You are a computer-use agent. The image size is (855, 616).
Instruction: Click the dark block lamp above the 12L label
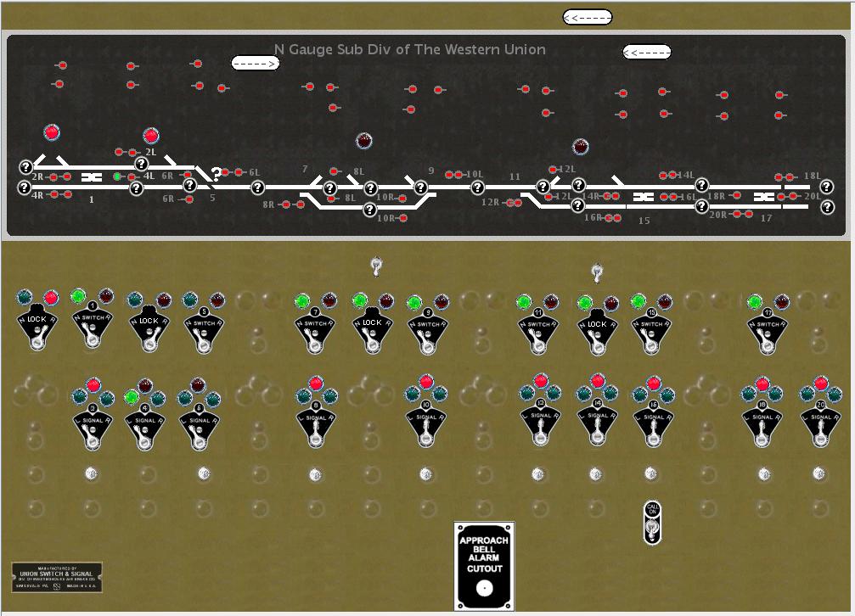coord(581,146)
